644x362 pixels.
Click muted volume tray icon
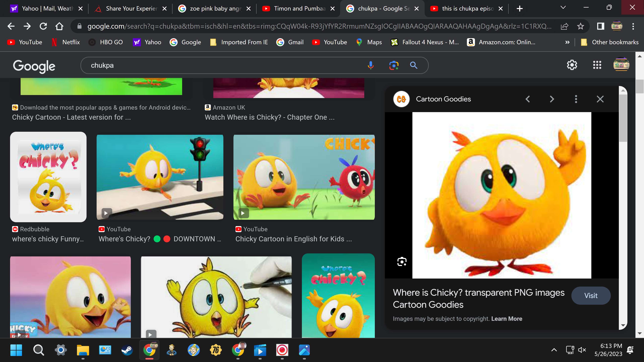[x=582, y=350]
